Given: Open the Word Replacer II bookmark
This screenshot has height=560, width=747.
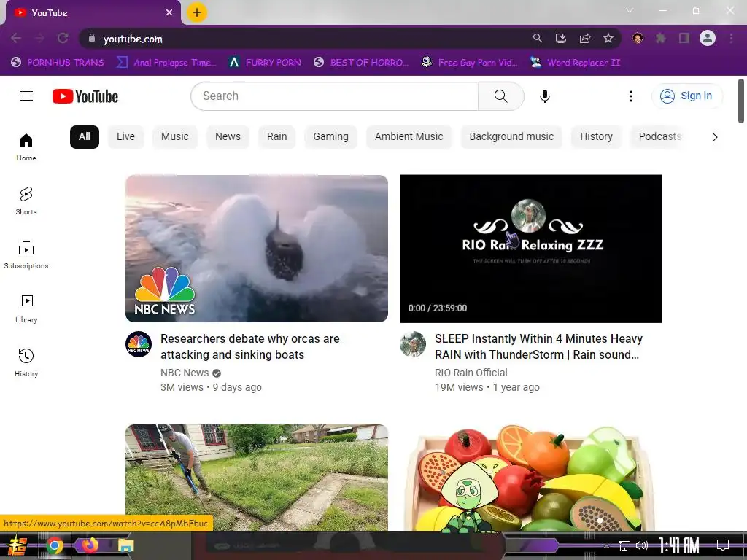Looking at the screenshot, I should click(x=575, y=63).
